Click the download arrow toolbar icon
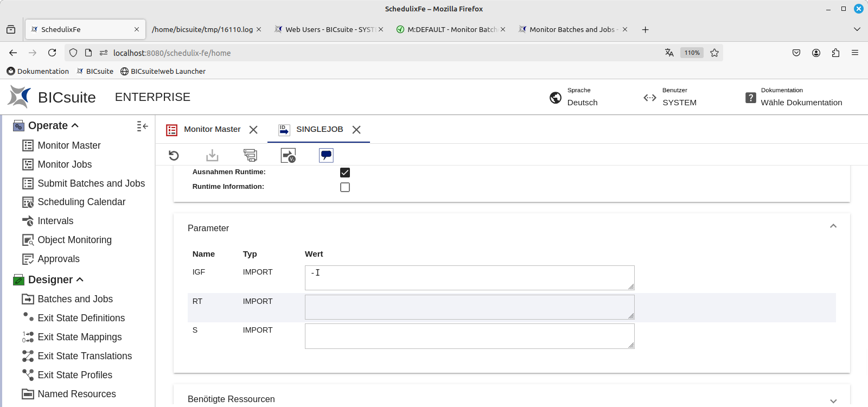This screenshot has height=407, width=868. (x=212, y=156)
